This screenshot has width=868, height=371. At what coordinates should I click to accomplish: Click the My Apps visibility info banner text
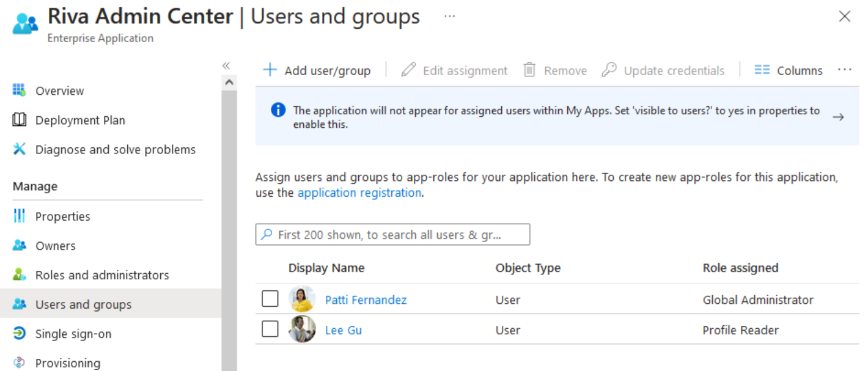tap(556, 117)
